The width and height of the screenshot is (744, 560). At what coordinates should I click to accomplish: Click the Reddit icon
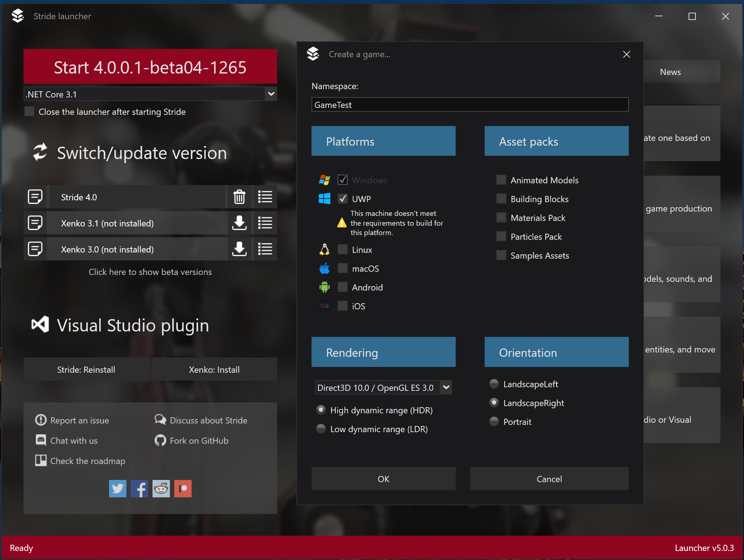[x=161, y=489]
